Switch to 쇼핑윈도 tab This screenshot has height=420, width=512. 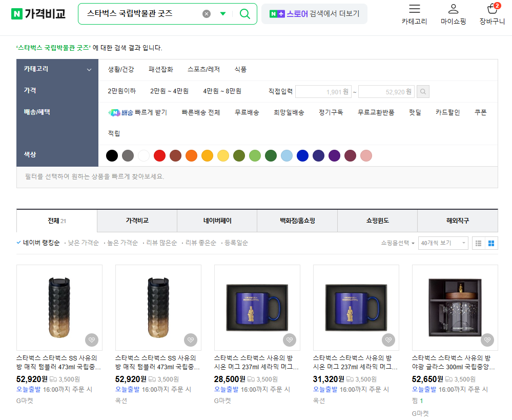pos(378,221)
